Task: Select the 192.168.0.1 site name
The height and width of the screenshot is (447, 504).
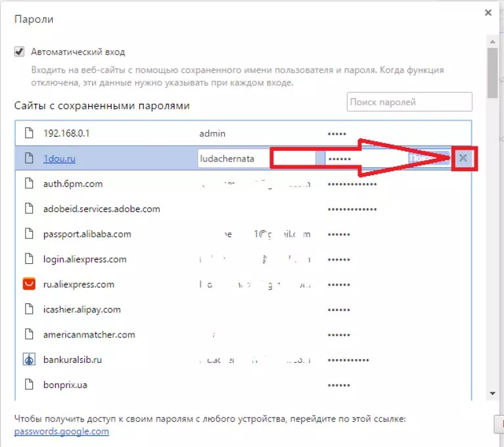Action: click(66, 133)
